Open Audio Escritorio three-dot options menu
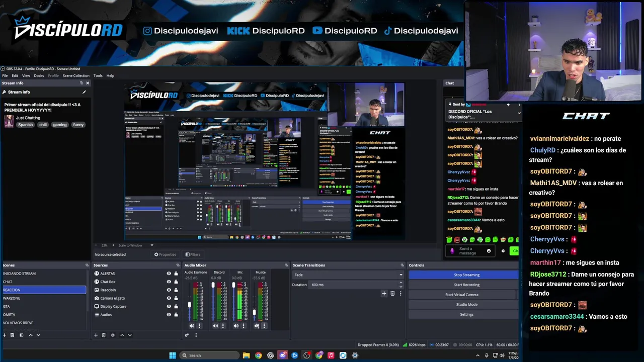Image resolution: width=644 pixels, height=362 pixels. (199, 326)
